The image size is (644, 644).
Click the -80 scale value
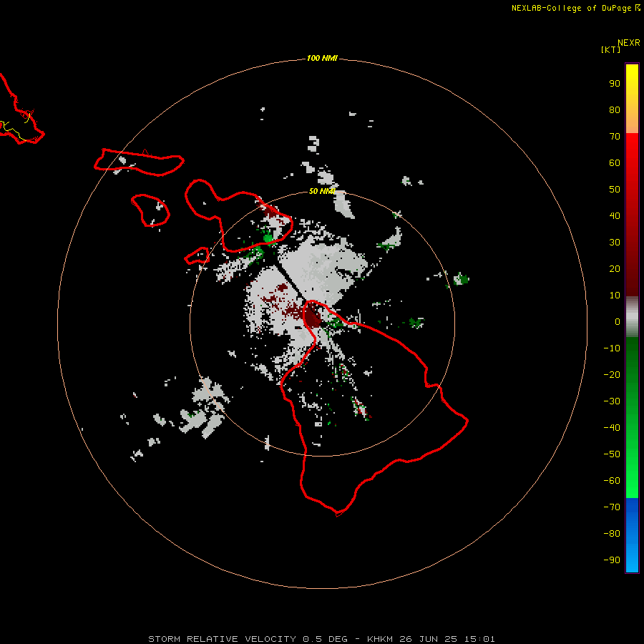[x=612, y=534]
